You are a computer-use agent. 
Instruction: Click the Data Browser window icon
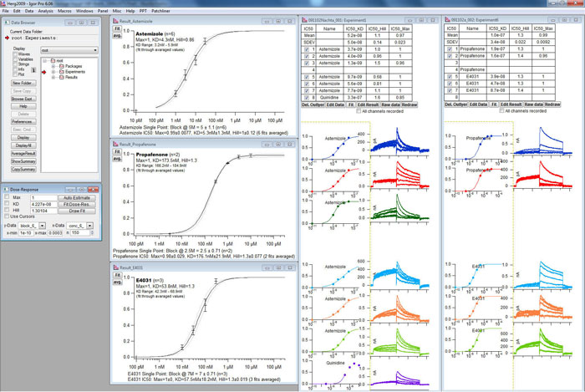point(7,23)
